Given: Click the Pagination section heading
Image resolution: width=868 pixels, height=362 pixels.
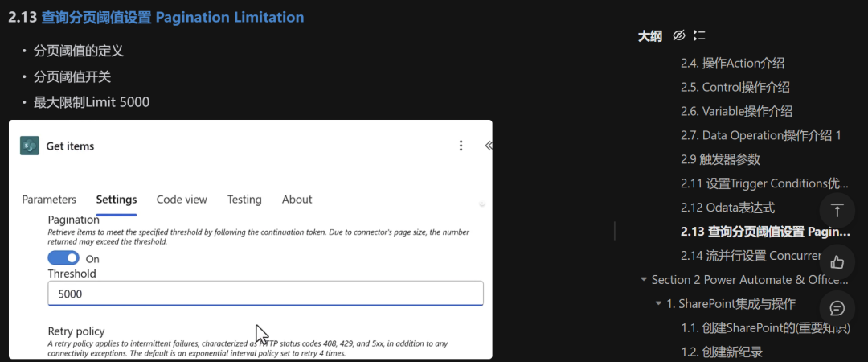Looking at the screenshot, I should click(x=74, y=220).
